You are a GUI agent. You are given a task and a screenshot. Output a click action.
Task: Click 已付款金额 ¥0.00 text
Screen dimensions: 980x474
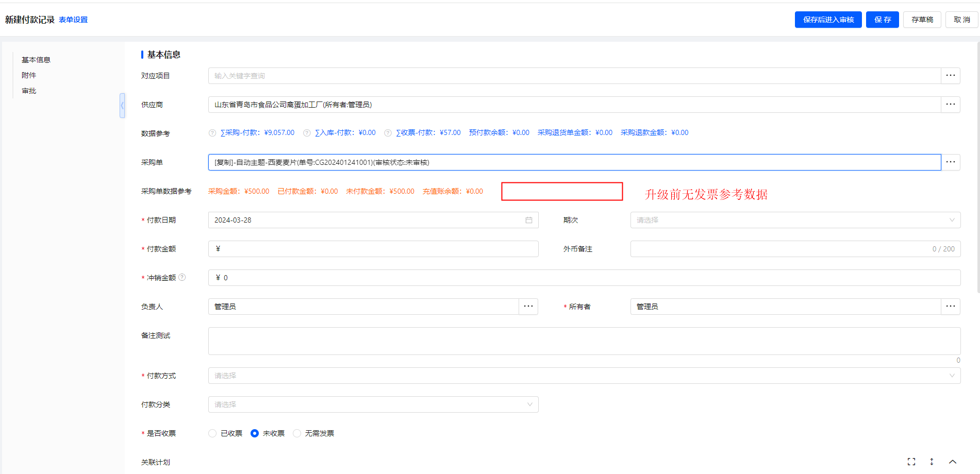click(308, 191)
